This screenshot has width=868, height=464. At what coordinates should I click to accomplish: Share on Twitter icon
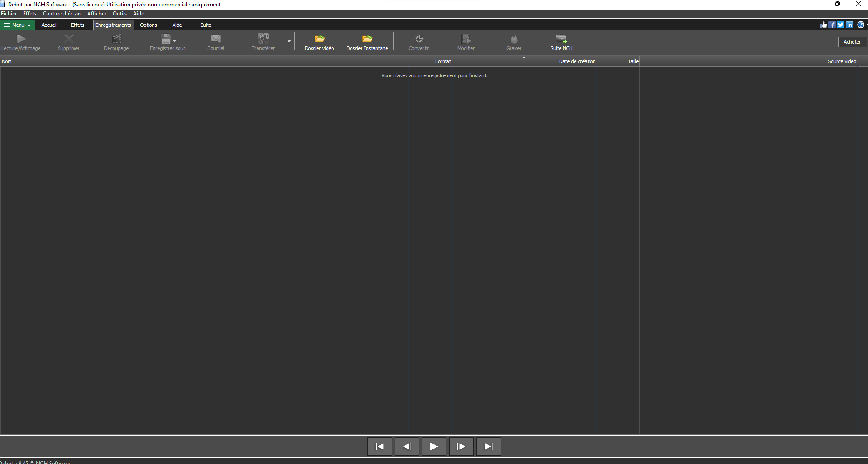point(841,25)
